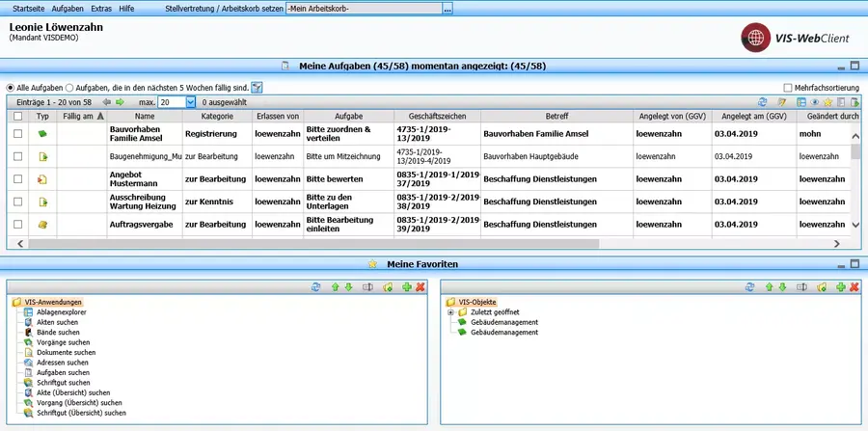Click green plus add in VIS-Objekte panel
The image size is (868, 431).
click(x=841, y=287)
